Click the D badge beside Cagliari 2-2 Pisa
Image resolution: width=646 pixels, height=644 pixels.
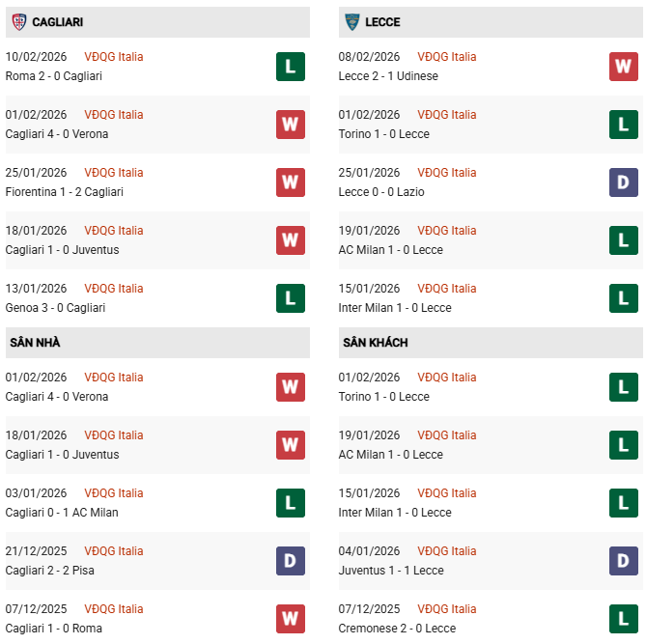291,561
